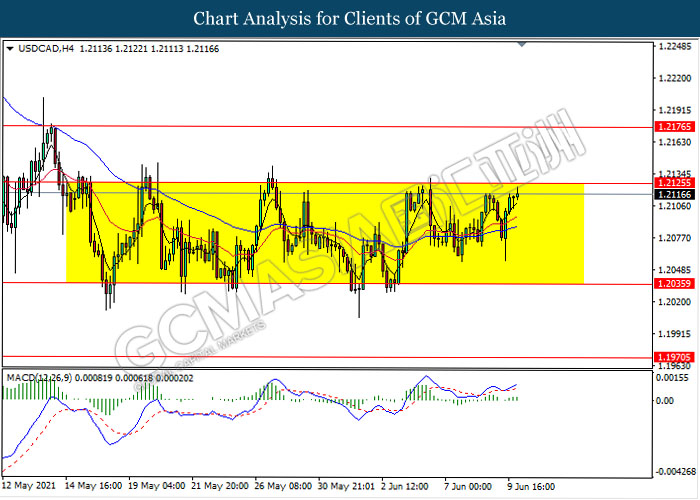This screenshot has height=500, width=700.
Task: Click the current price 1.21166 label
Action: point(675,194)
